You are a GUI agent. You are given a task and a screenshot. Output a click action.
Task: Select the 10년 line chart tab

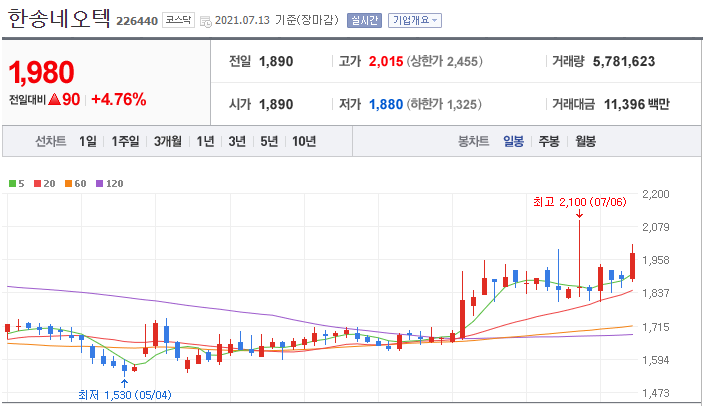point(304,142)
